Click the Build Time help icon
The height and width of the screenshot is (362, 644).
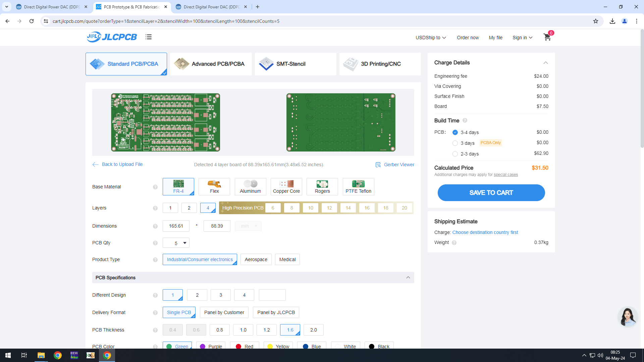click(x=465, y=121)
